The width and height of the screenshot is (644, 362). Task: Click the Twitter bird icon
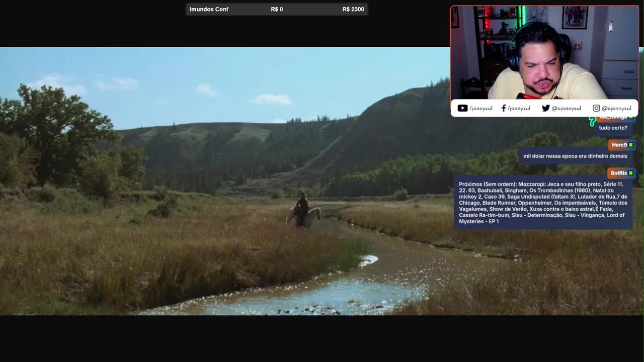click(x=545, y=108)
